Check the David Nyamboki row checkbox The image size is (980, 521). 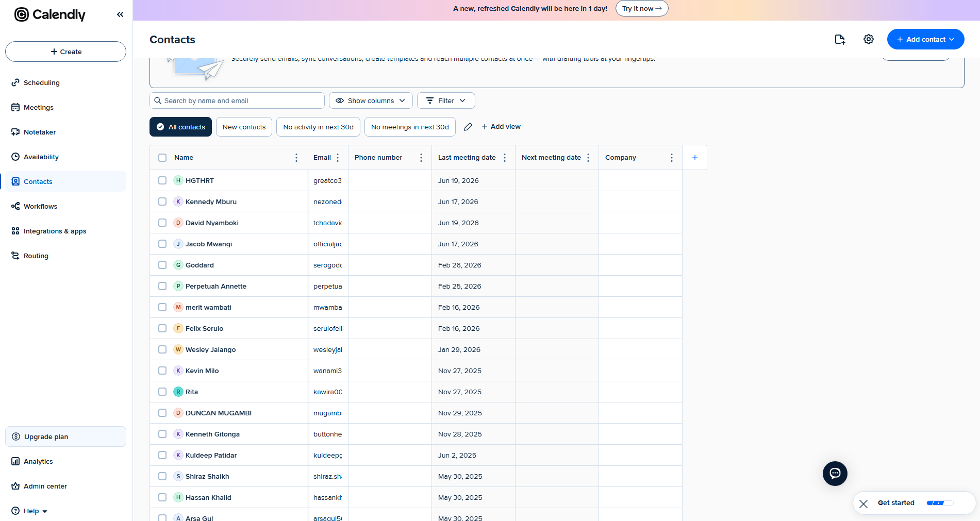[162, 223]
